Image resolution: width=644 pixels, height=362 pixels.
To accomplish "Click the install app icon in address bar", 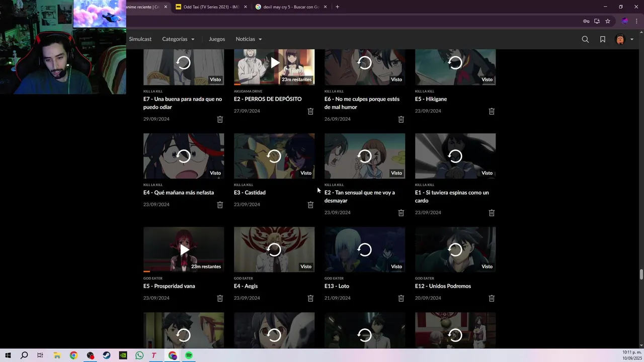I will pos(597,21).
